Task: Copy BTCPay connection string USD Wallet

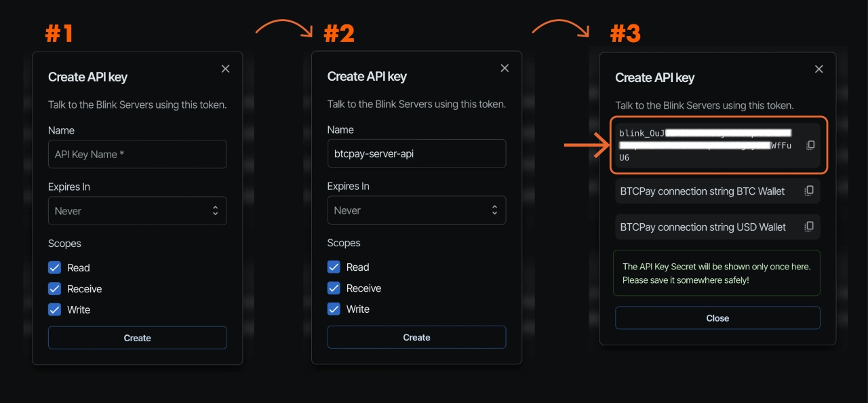Action: coord(809,227)
